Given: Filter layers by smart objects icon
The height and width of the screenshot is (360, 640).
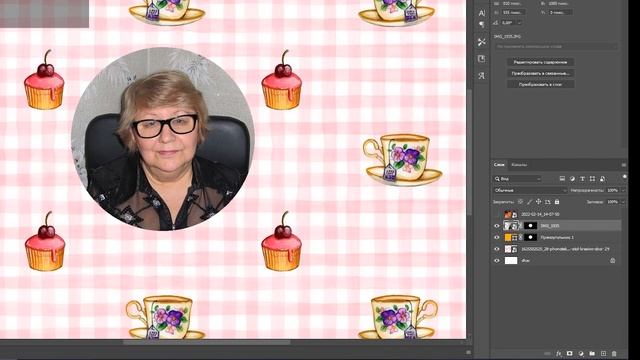Looking at the screenshot, I should 602,179.
